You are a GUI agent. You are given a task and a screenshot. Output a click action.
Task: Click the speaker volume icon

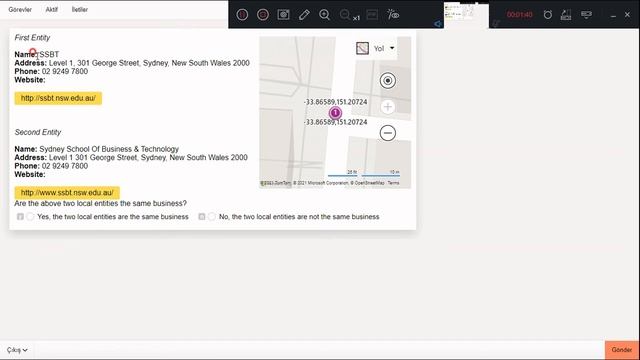point(438,24)
